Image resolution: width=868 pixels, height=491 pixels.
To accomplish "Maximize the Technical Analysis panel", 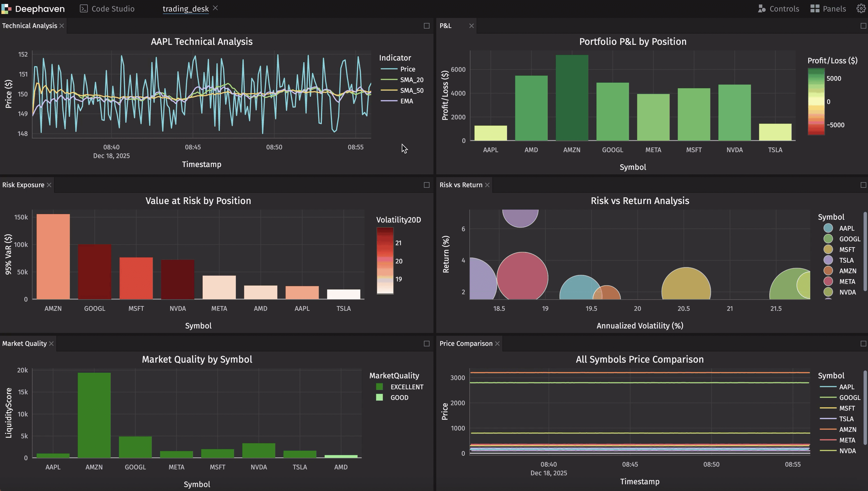I will point(426,26).
